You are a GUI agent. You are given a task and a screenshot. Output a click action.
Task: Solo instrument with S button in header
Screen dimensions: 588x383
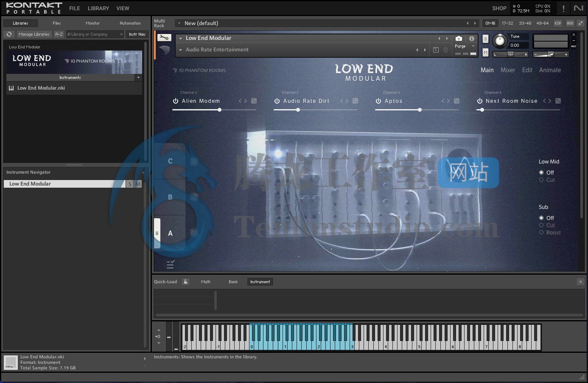point(486,39)
